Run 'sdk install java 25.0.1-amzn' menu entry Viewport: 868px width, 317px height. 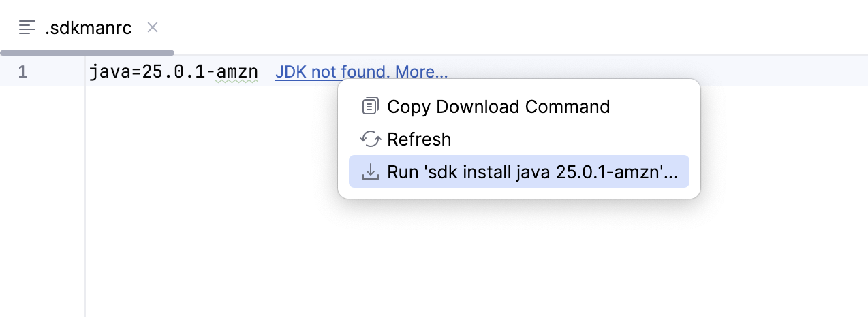[x=518, y=171]
